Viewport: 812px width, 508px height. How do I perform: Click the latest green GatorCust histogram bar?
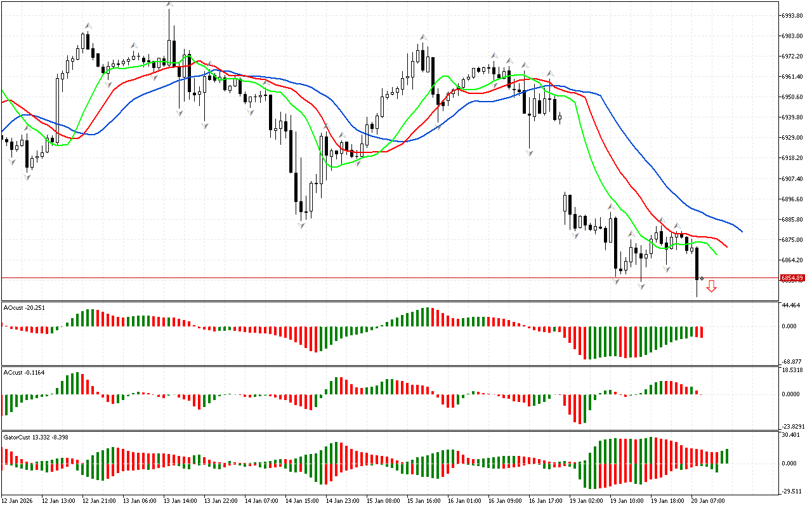pyautogui.click(x=726, y=456)
